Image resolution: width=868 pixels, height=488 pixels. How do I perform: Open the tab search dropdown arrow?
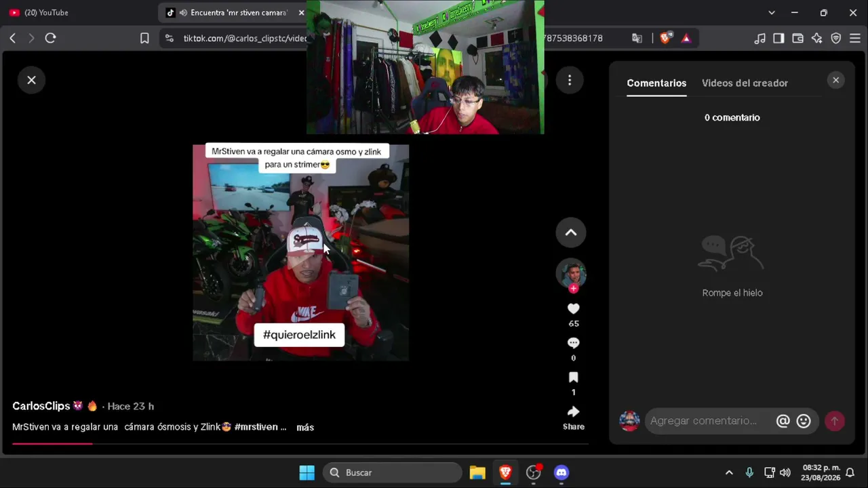[x=771, y=12]
